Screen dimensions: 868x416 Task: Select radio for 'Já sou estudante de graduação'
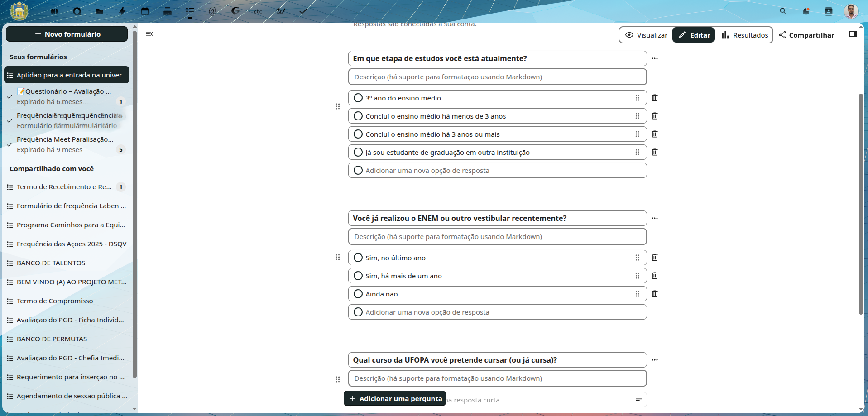point(358,152)
